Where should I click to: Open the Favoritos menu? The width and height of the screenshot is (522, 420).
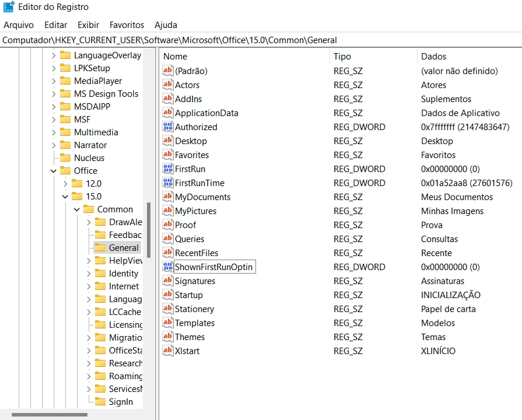127,25
